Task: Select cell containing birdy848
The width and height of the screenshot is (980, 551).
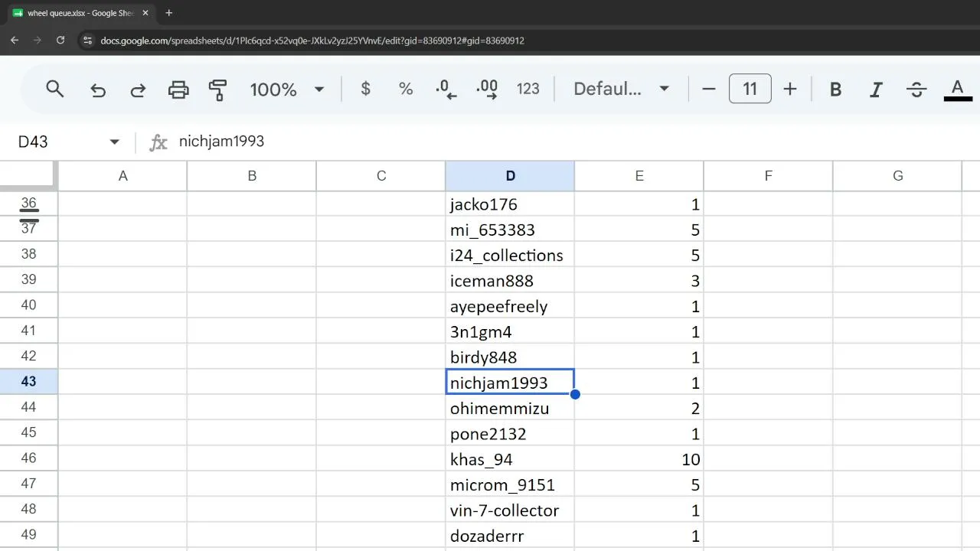Action: coord(510,357)
